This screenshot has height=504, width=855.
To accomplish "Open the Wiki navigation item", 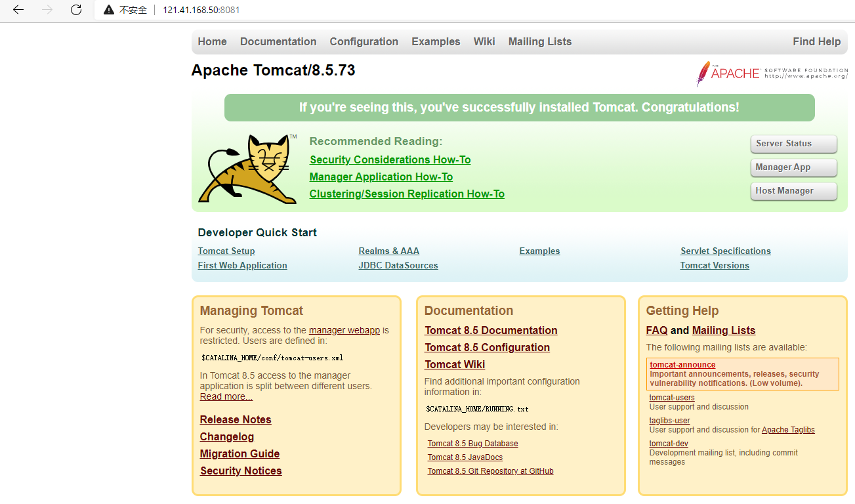I will point(484,41).
